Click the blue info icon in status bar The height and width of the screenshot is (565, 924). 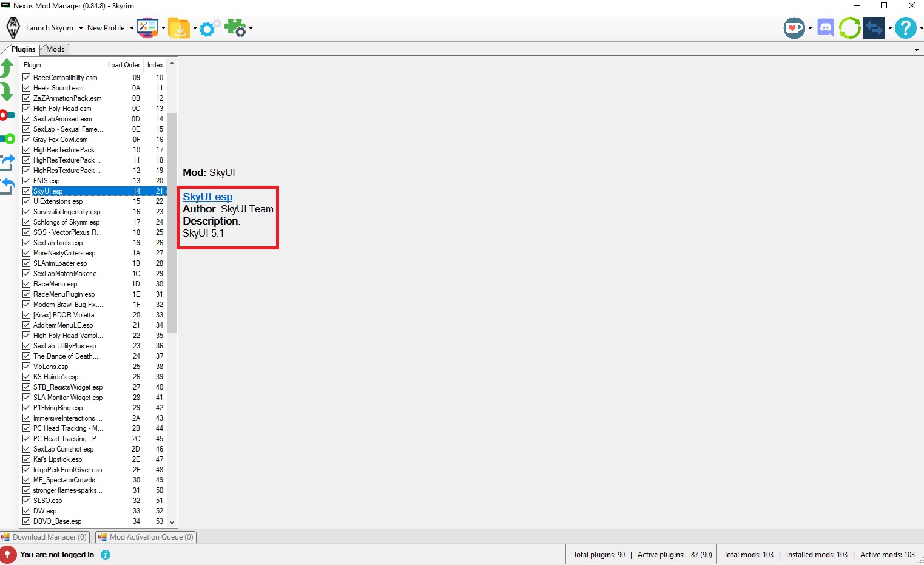click(106, 555)
